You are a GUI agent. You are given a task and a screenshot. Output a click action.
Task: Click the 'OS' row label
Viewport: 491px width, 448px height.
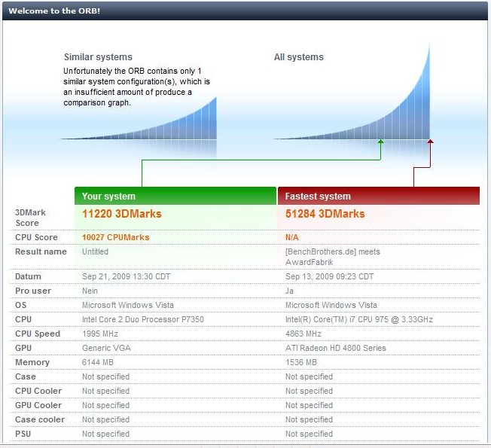[x=20, y=305]
